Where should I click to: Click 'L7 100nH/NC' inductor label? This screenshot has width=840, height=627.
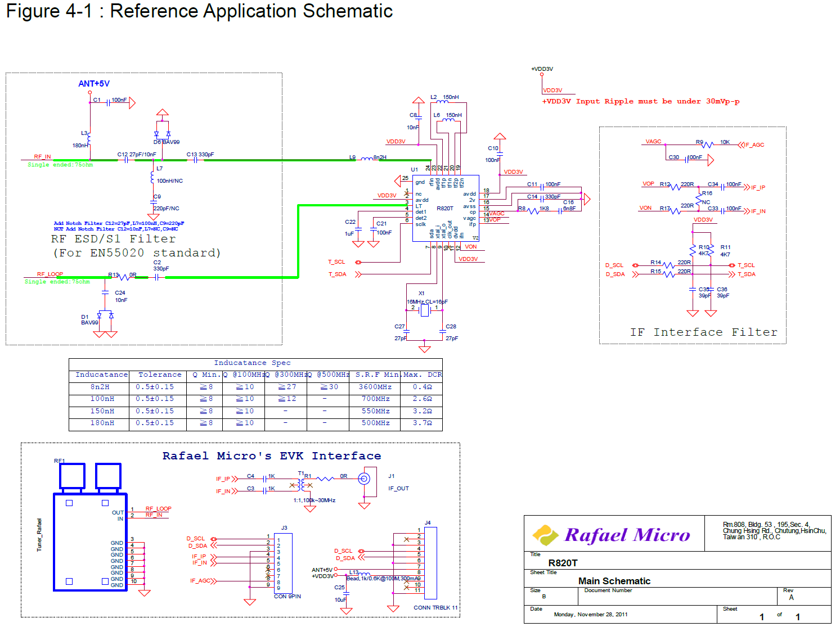tap(169, 175)
